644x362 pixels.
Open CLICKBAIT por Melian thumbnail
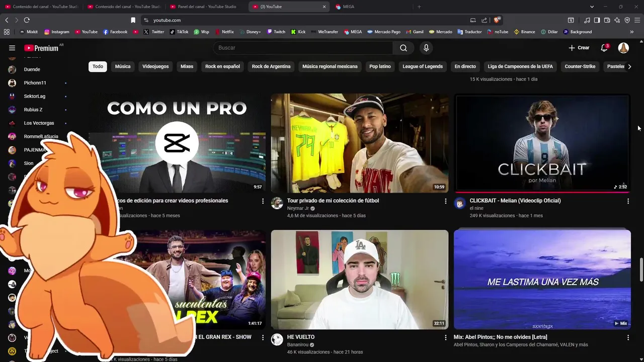click(x=542, y=143)
